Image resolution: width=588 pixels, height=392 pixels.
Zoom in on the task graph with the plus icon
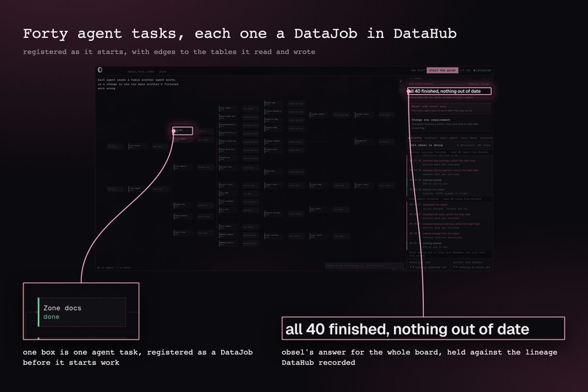point(401,81)
